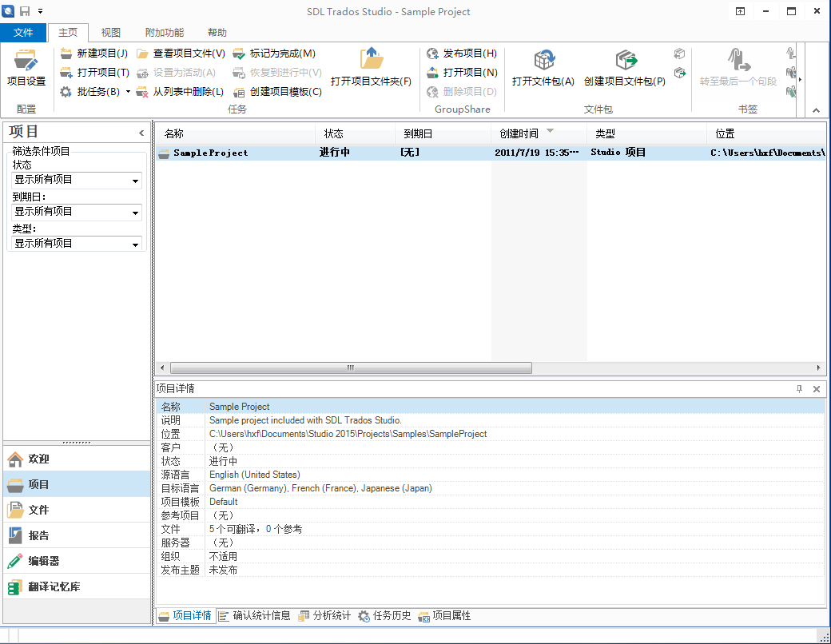Select the 项目属性 bottom tab

click(444, 616)
